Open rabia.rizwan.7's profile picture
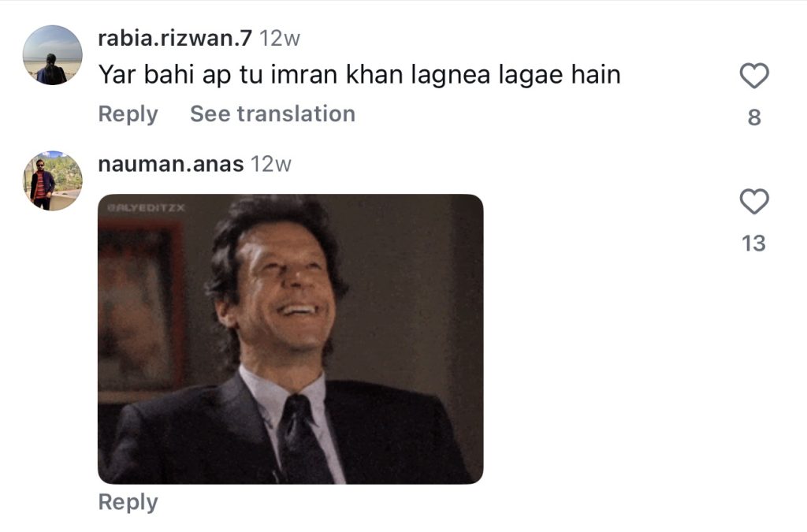 point(53,55)
